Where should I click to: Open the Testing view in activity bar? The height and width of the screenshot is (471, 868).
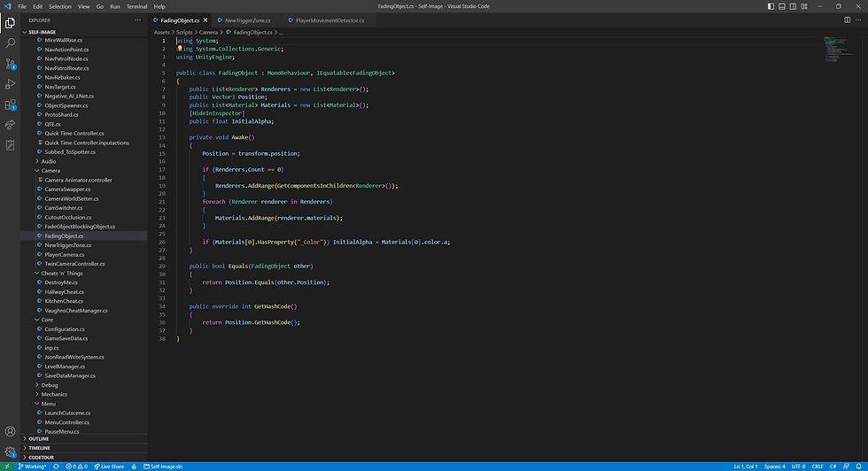pyautogui.click(x=10, y=145)
